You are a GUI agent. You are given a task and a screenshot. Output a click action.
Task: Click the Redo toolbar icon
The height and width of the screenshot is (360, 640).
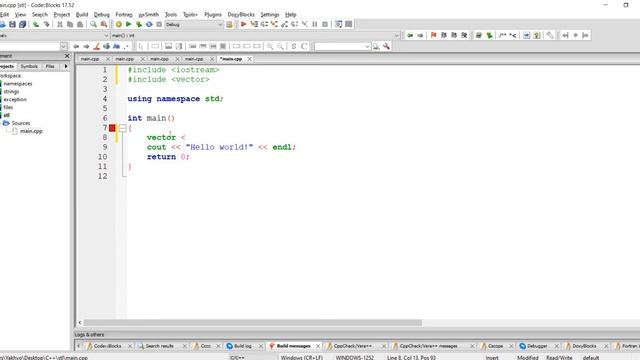47,24
